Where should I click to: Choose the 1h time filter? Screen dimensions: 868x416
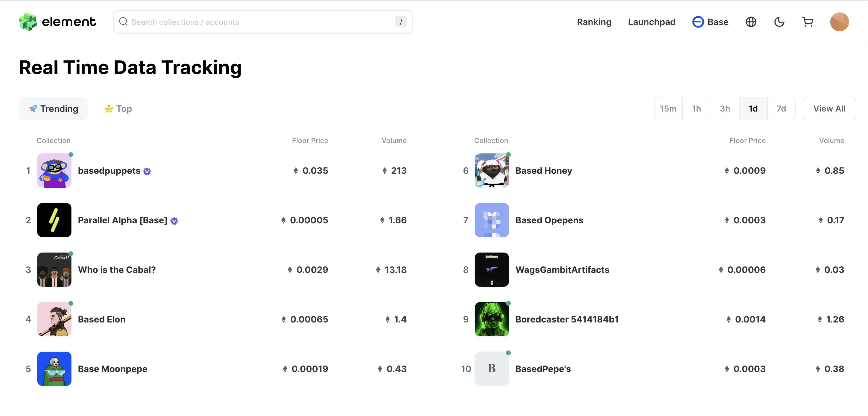pyautogui.click(x=696, y=109)
